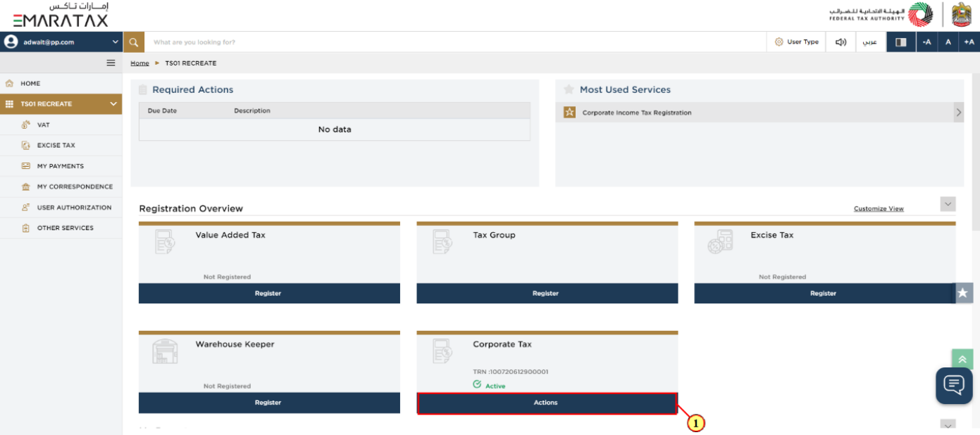Screen dimensions: 980x435
Task: Expand the adwait@pp.com account dropdown
Action: pyautogui.click(x=116, y=42)
